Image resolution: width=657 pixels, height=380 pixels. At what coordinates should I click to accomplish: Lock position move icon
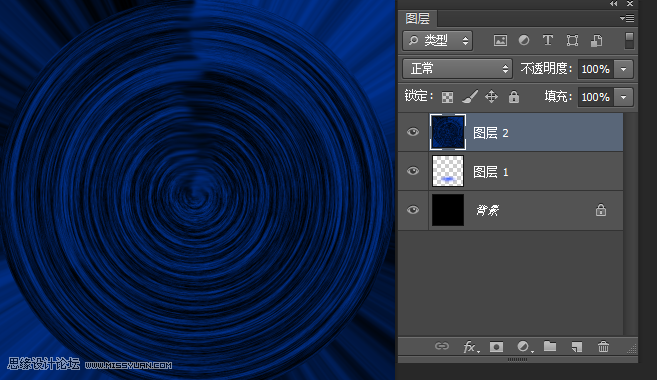point(491,97)
